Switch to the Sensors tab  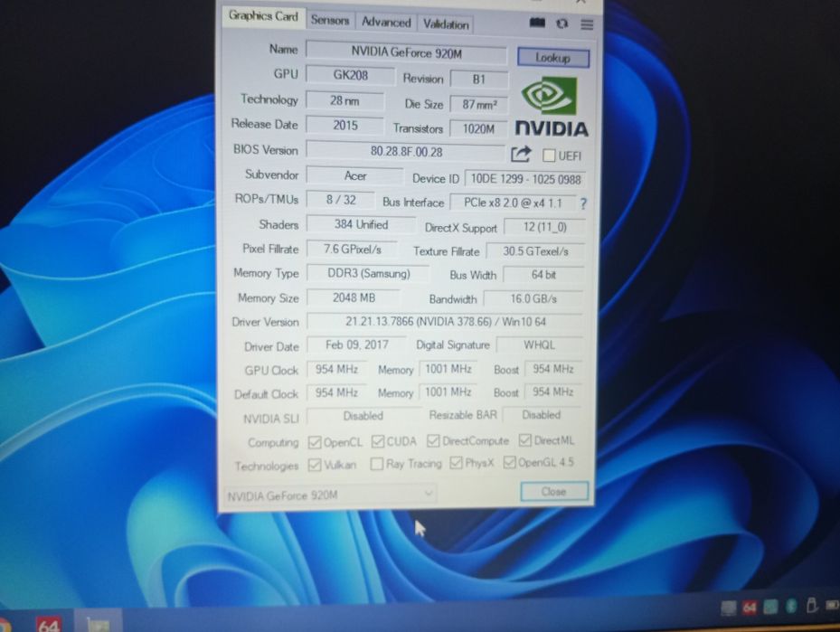tap(330, 21)
